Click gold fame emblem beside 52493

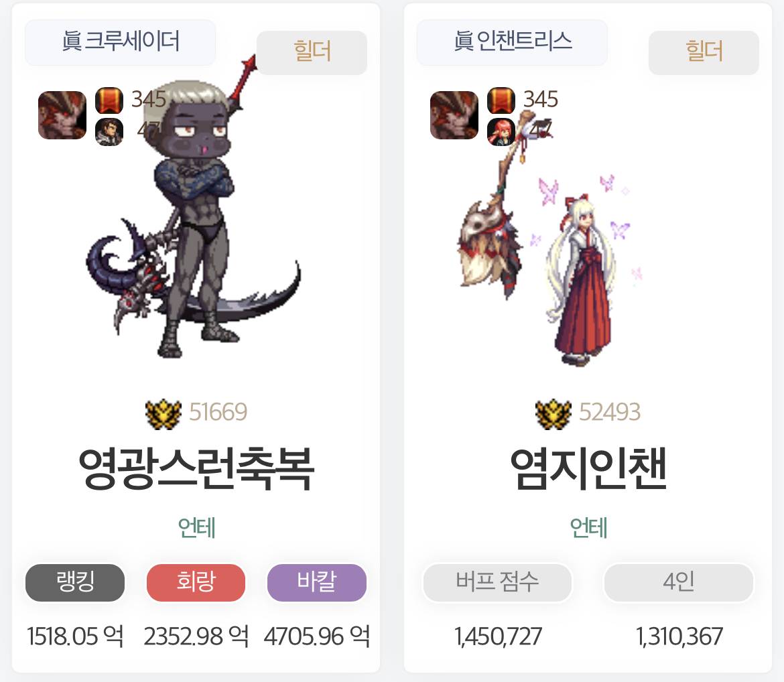[553, 414]
